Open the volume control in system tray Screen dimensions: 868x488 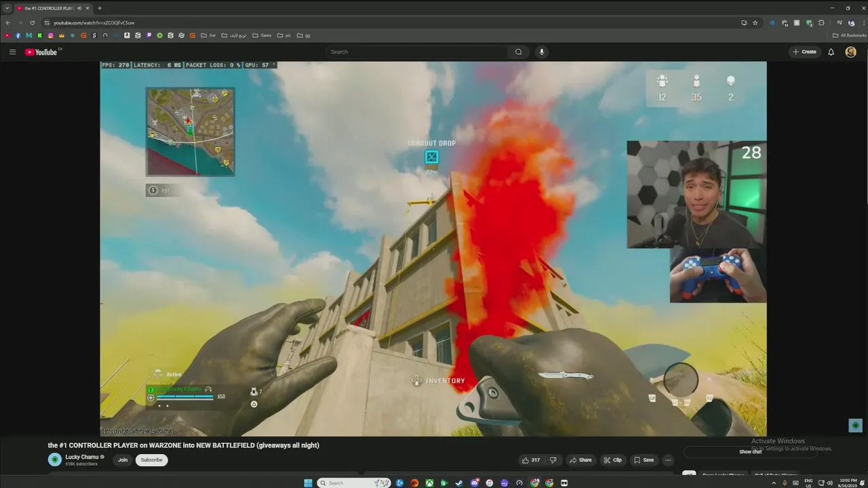[829, 483]
